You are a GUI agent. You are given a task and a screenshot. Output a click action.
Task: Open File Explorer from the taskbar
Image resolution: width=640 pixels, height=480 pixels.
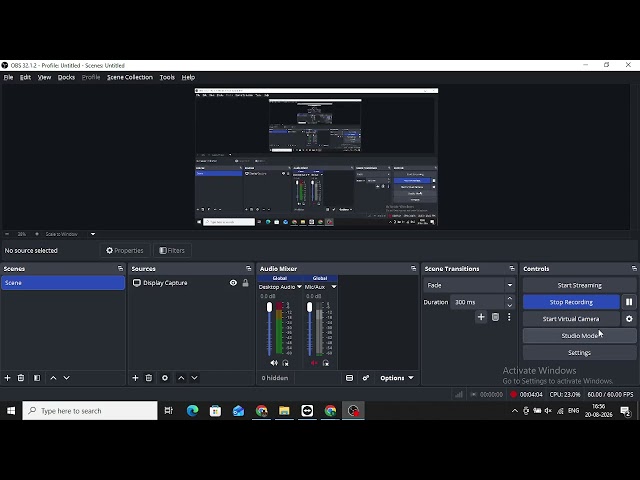284,411
